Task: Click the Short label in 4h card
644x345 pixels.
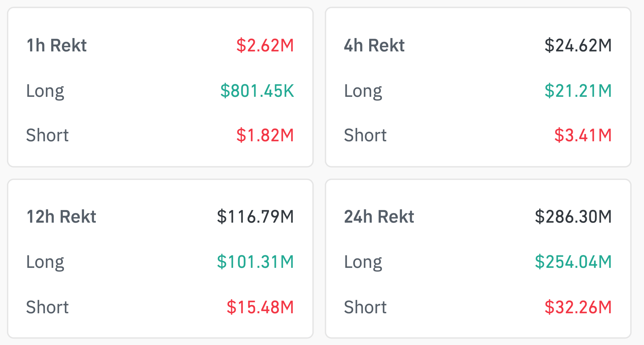Action: coord(365,135)
